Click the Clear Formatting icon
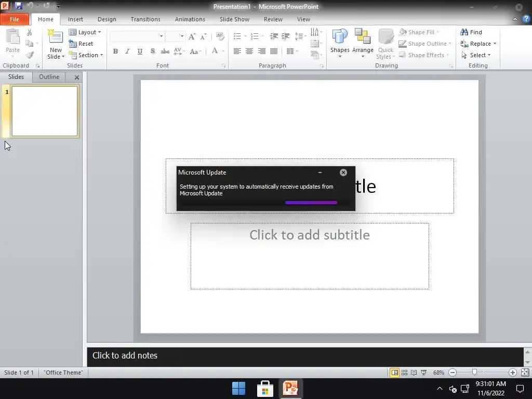This screenshot has height=399, width=532. (220, 36)
